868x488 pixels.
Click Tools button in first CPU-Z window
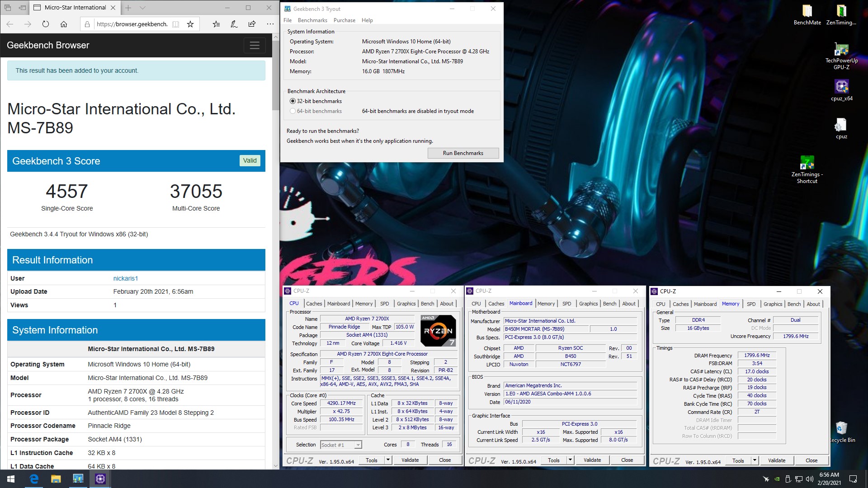372,460
